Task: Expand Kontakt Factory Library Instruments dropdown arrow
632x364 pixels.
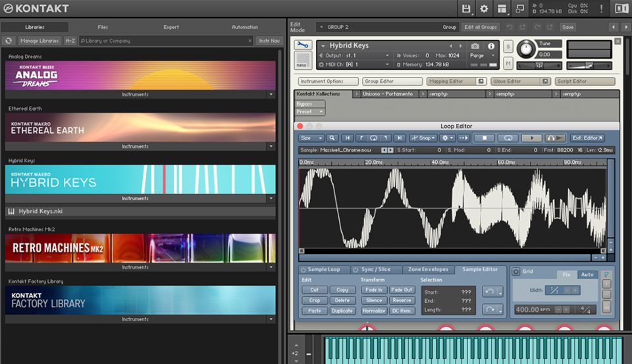Action: 271,319
